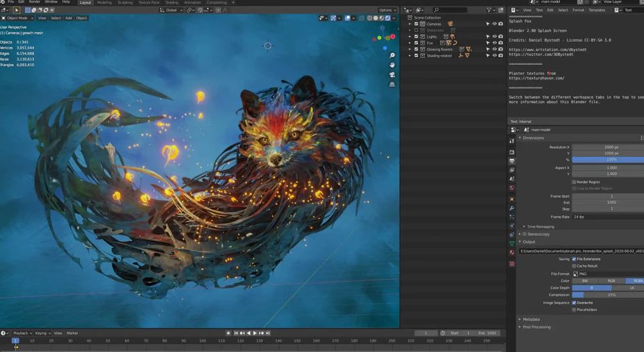Set Color Depth to 16

[x=628, y=288]
